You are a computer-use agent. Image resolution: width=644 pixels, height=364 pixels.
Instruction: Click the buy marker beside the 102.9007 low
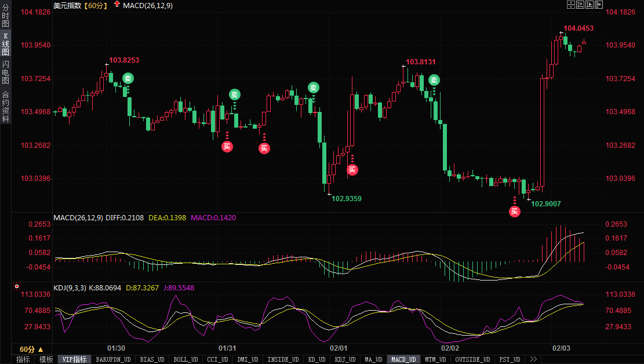(x=515, y=212)
